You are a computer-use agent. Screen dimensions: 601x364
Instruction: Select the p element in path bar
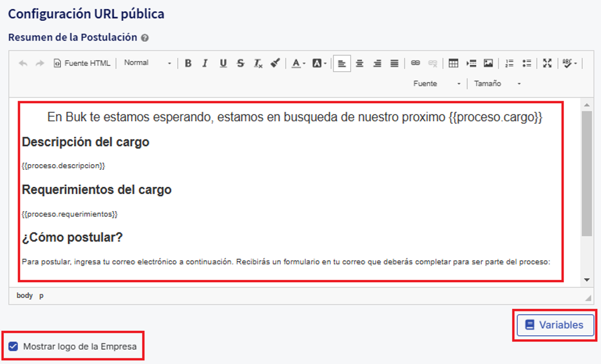41,296
